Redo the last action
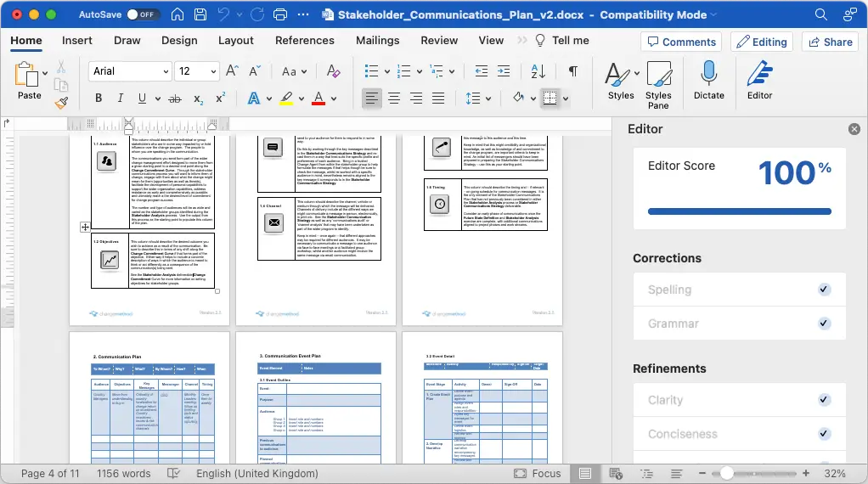The height and width of the screenshot is (484, 868). 257,14
